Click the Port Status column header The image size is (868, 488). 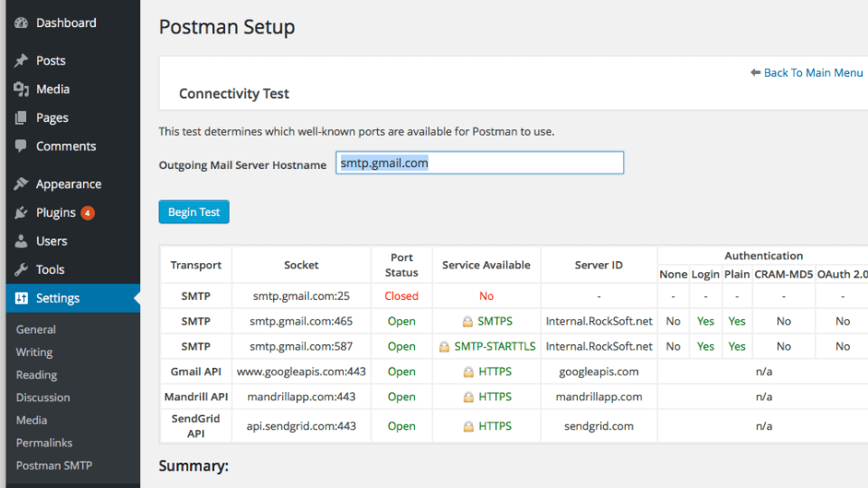tap(401, 265)
